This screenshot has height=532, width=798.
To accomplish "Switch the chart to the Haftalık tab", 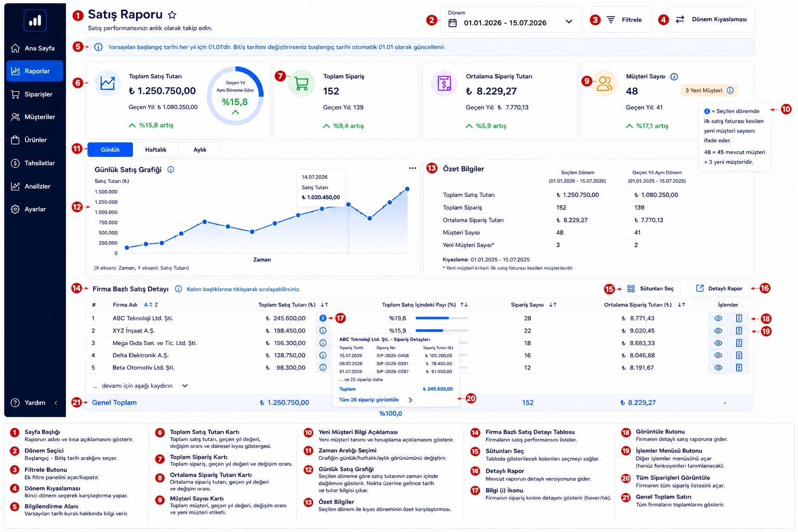I will 156,150.
